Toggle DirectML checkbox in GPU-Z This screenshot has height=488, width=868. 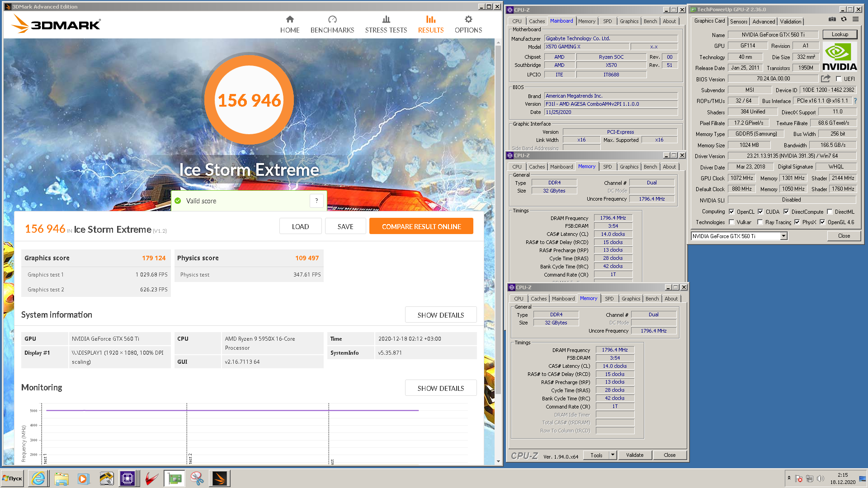[830, 211]
